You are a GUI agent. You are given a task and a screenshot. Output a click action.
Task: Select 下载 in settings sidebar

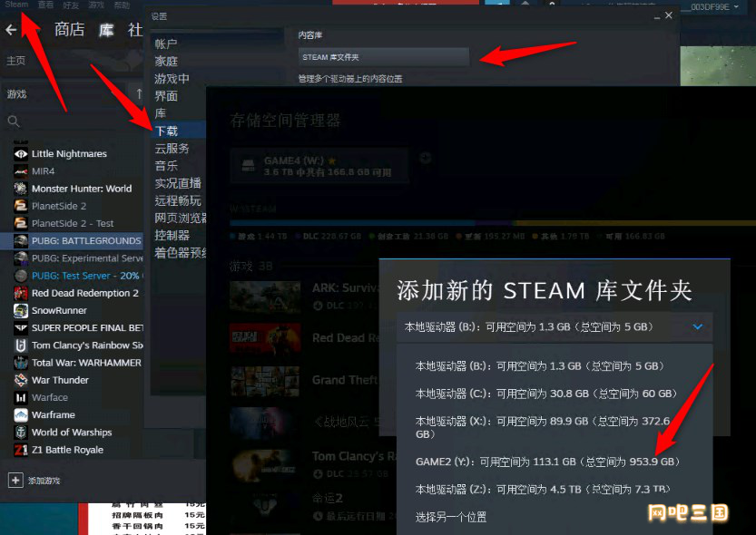166,131
